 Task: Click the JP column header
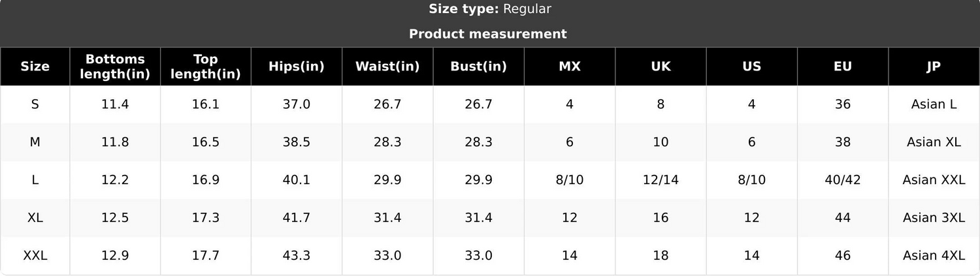click(934, 67)
